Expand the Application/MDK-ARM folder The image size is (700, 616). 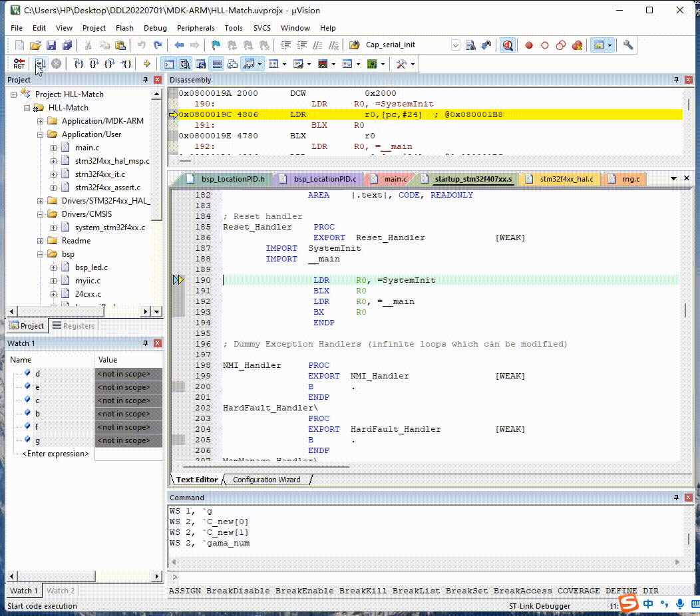click(x=41, y=121)
